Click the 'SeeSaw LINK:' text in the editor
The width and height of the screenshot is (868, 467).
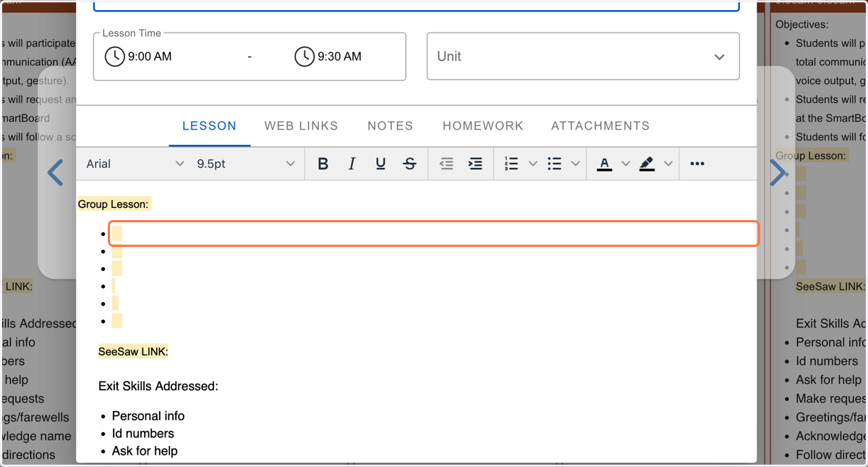[x=133, y=352]
